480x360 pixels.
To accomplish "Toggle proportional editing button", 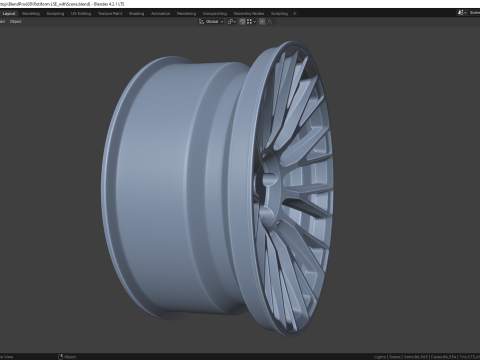I will click(x=262, y=22).
